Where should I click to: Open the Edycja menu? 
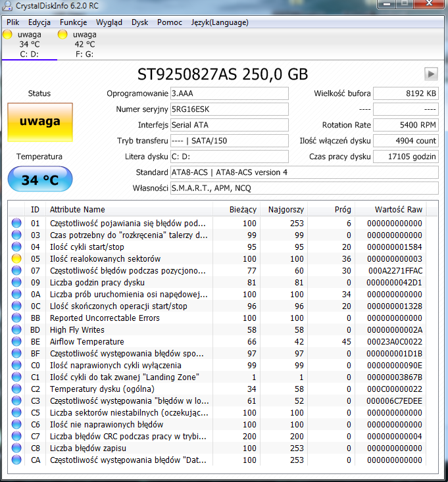[x=39, y=22]
